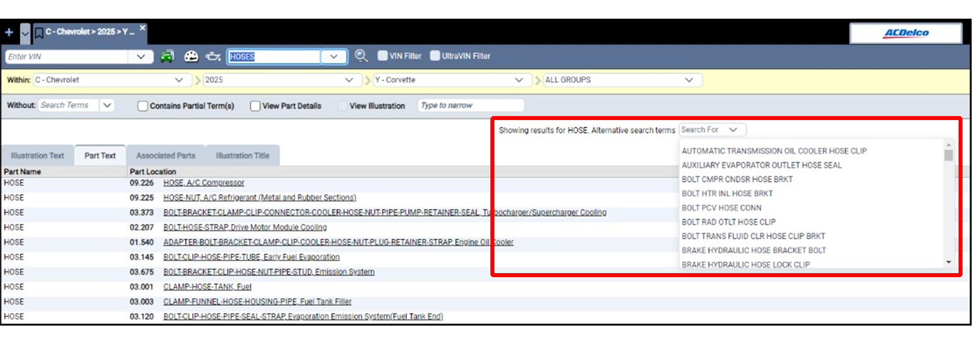The width and height of the screenshot is (980, 355).
Task: Click the Type to narrow input field
Action: [471, 106]
